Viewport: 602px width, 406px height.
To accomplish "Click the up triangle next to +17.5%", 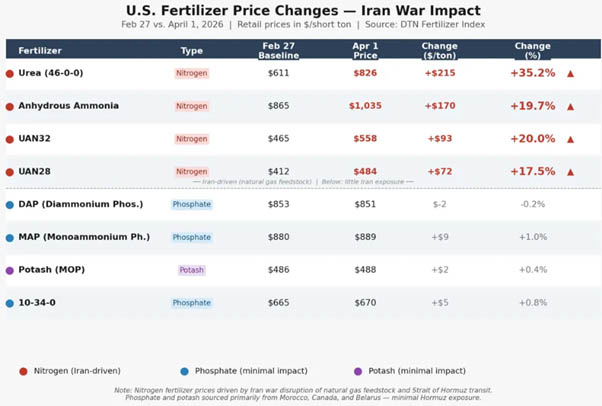I will click(x=571, y=172).
